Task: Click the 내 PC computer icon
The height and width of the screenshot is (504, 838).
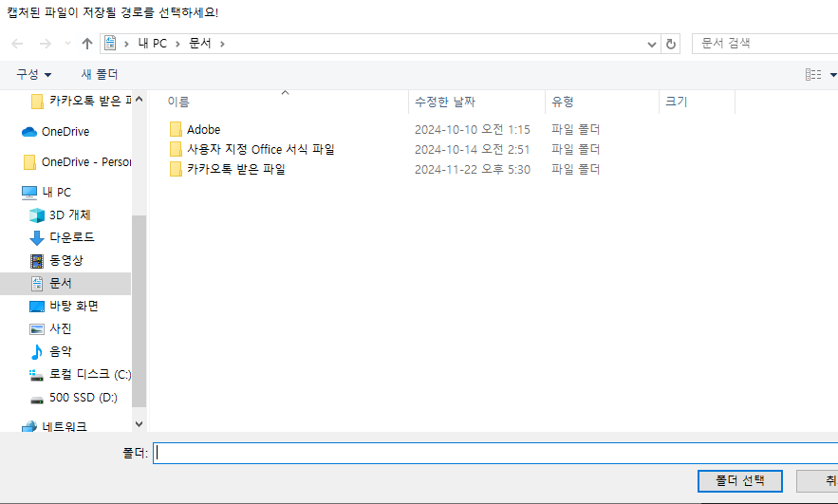Action: 29,193
